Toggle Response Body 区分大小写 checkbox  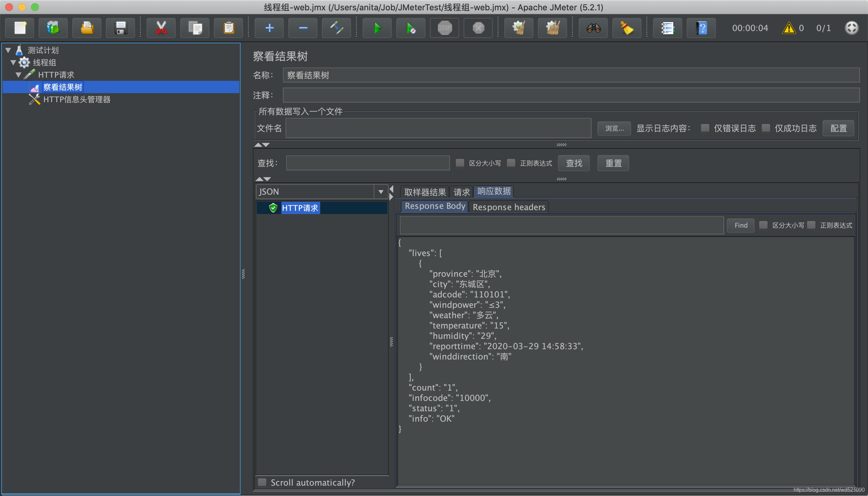763,225
